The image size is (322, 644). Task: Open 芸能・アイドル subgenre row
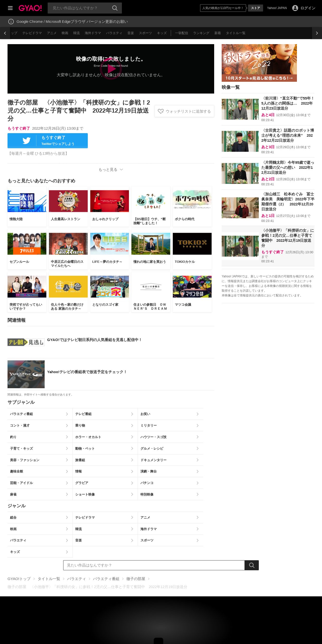pos(40,483)
